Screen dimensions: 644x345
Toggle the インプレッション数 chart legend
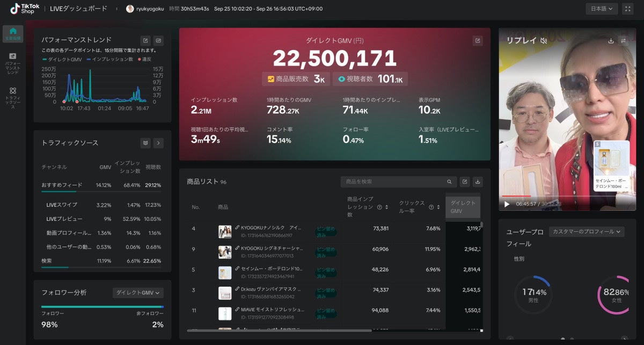109,59
